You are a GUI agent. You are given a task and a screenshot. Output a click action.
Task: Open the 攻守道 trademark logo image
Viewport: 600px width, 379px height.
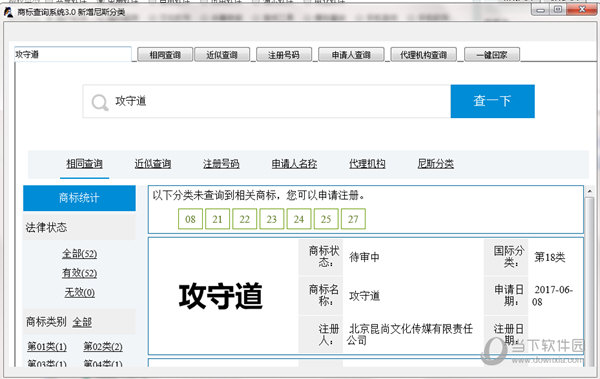click(221, 296)
